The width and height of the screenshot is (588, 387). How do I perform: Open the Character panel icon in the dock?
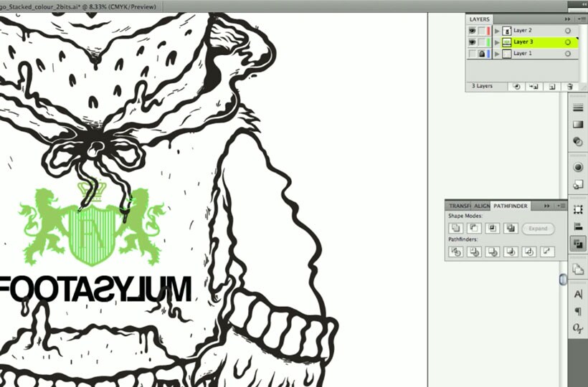[x=578, y=295]
